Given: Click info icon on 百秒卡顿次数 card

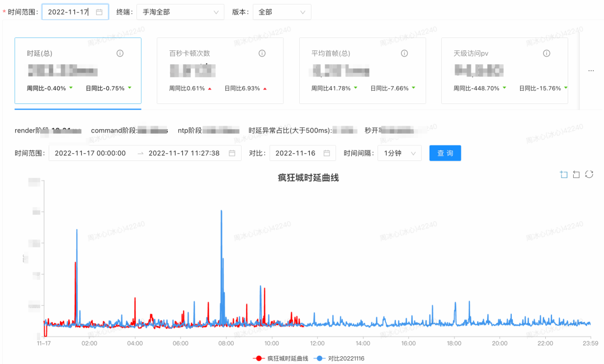Looking at the screenshot, I should coord(262,53).
